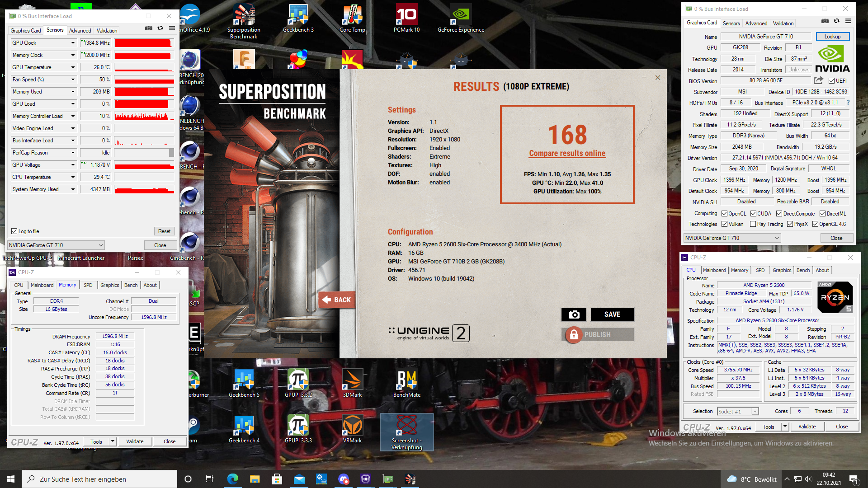Click the BIOS export share icon

pos(818,80)
